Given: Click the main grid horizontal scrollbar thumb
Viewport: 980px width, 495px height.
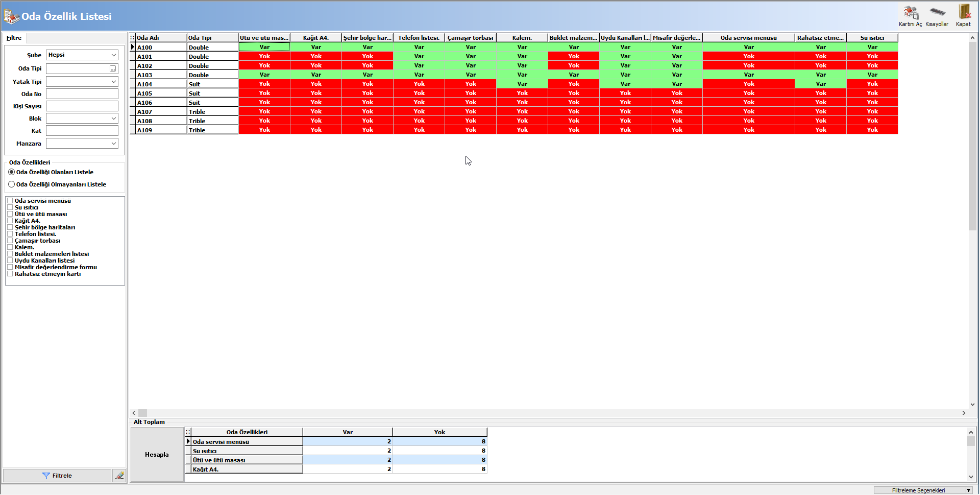Looking at the screenshot, I should point(143,413).
